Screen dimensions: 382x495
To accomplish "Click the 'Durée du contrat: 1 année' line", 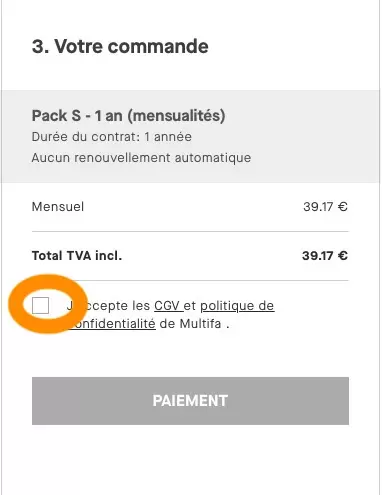I will [x=112, y=137].
